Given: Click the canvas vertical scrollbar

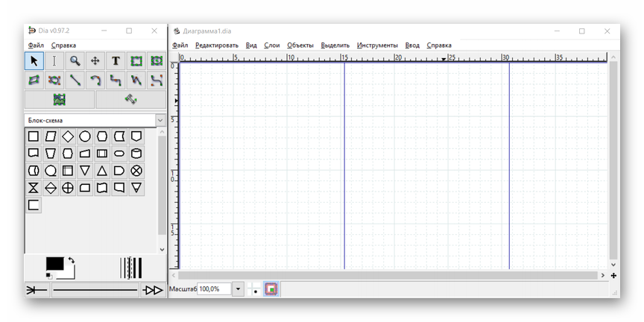Looking at the screenshot, I should 613,160.
